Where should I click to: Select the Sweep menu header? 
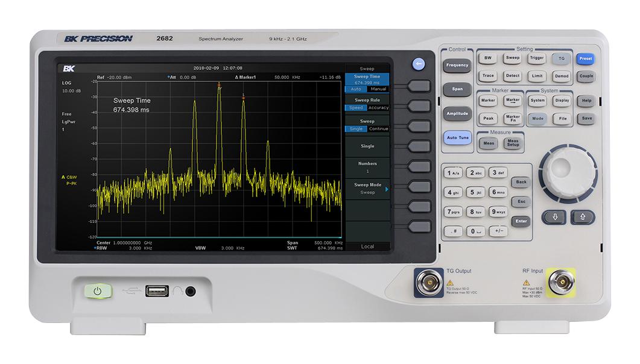click(x=367, y=67)
